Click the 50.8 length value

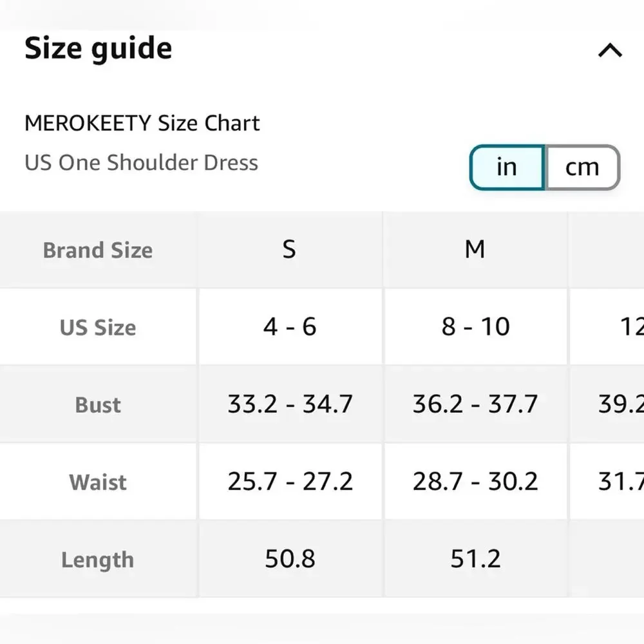(x=289, y=559)
